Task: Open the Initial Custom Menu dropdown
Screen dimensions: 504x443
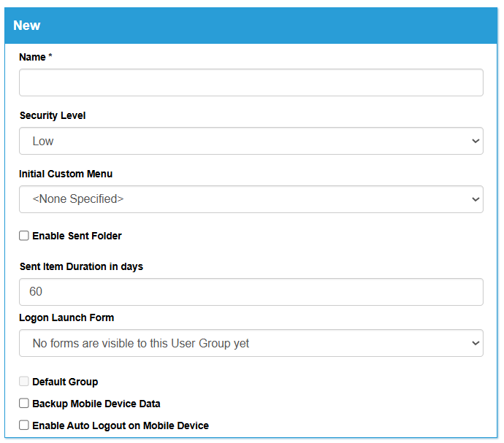Action: click(251, 199)
